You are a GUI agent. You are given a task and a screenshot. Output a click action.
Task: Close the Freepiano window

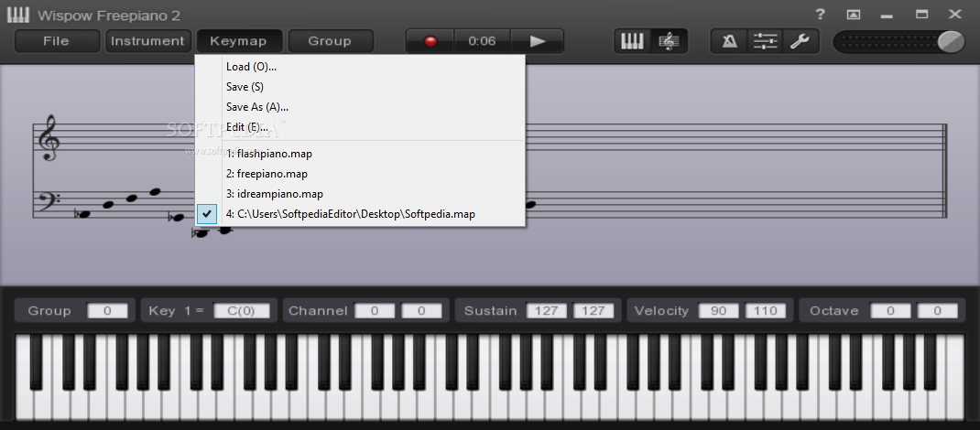pyautogui.click(x=954, y=15)
